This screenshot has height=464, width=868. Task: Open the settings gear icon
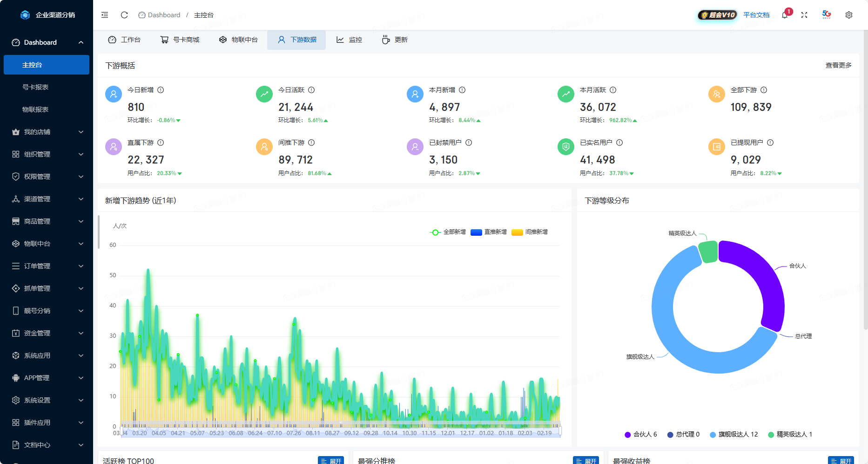(x=849, y=15)
